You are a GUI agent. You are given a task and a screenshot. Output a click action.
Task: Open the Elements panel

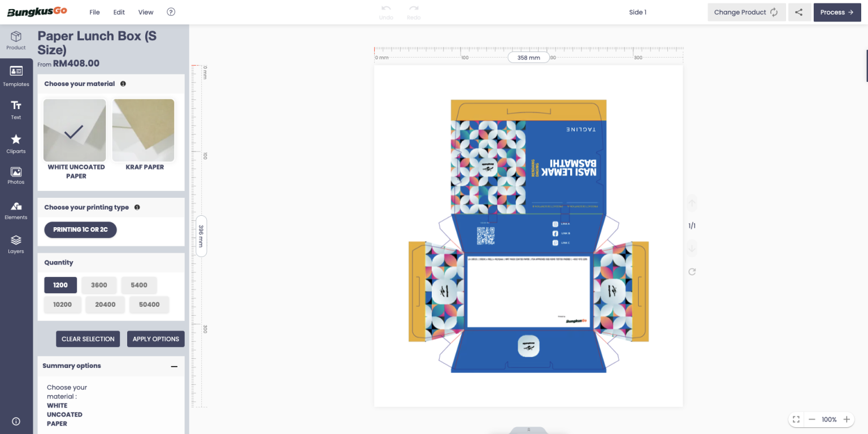click(16, 211)
